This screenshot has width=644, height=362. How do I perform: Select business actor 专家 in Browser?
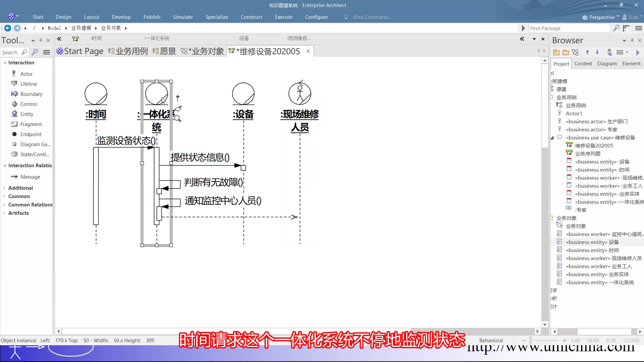tap(591, 129)
